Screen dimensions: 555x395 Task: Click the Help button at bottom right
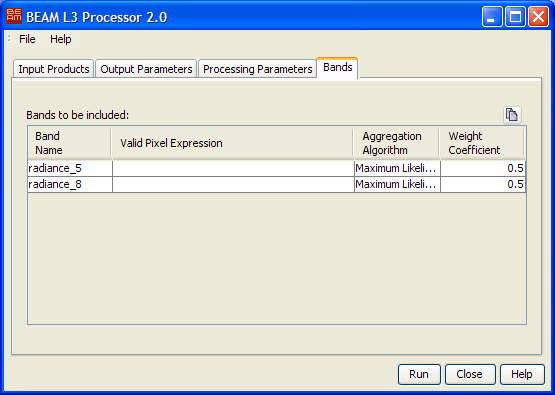point(522,374)
